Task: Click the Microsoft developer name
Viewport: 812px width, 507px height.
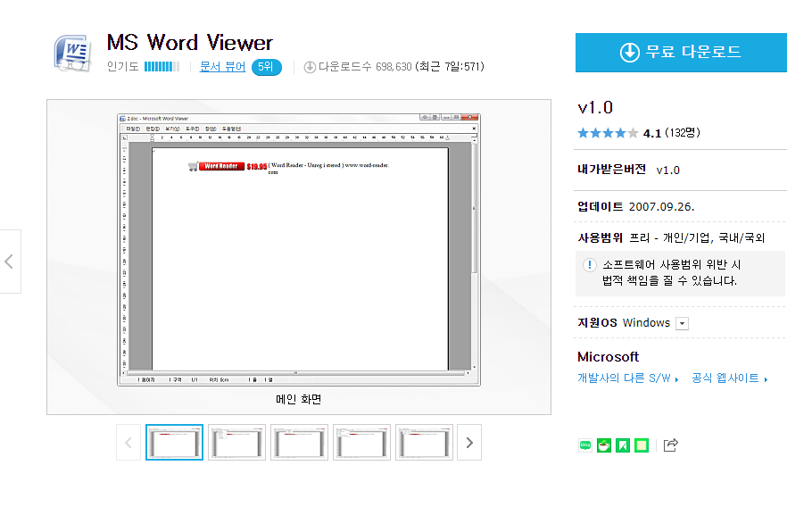Action: pyautogui.click(x=608, y=357)
